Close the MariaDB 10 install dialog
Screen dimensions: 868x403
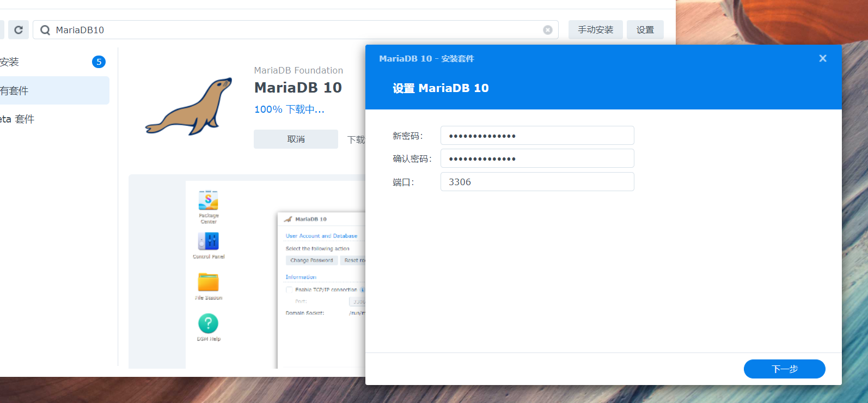point(823,58)
